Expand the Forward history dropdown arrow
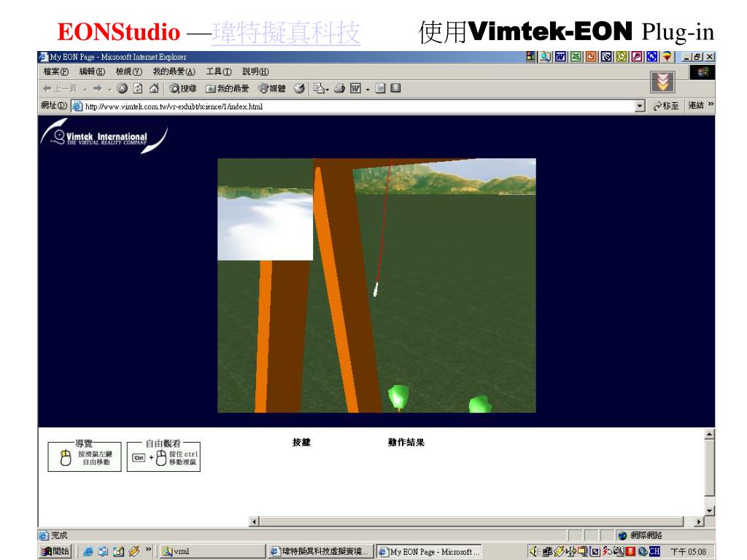 coord(109,89)
